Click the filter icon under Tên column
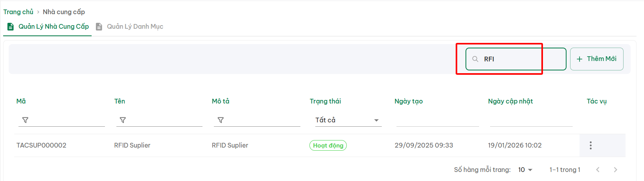 coord(123,120)
